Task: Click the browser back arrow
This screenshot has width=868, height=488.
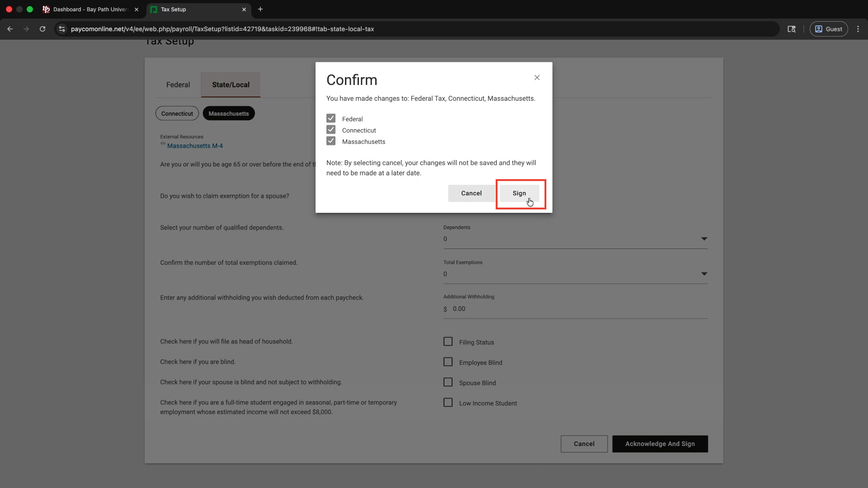Action: (10, 29)
